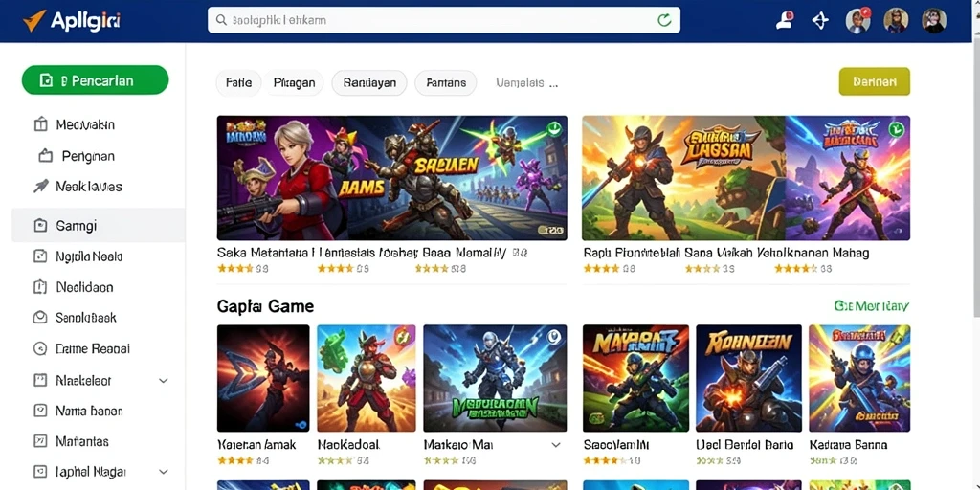Image resolution: width=980 pixels, height=490 pixels.
Task: Open first avatar with red badge
Action: click(x=857, y=21)
